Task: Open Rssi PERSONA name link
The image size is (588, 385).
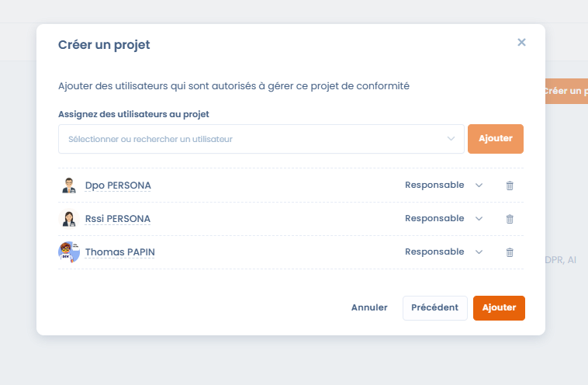Action: coord(118,219)
